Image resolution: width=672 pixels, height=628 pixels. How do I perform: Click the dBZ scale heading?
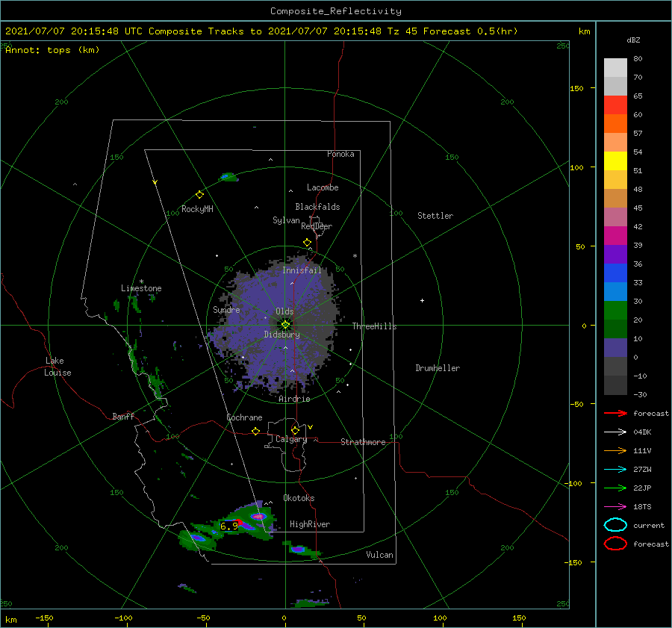tap(633, 40)
